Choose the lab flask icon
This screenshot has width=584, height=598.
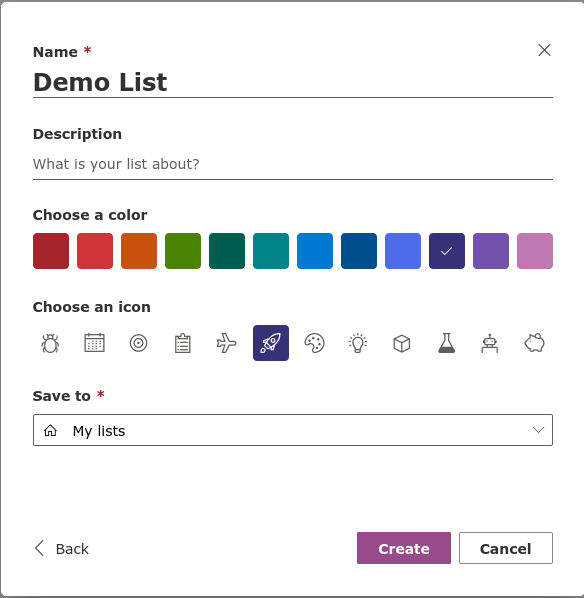(x=447, y=343)
